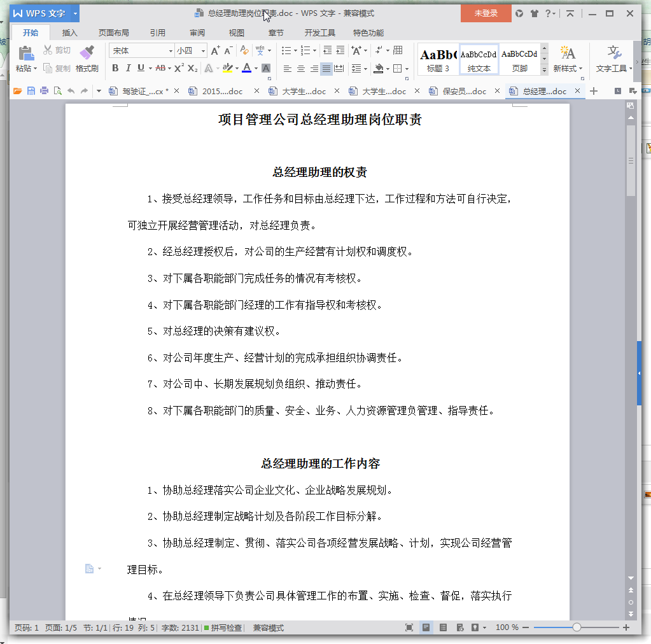Toggle Italic formatting
This screenshot has height=644, width=651.
[129, 68]
